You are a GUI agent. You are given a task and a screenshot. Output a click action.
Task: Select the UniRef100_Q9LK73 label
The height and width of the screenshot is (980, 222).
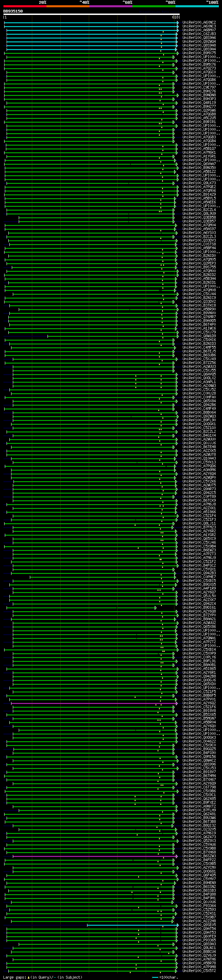[x=199, y=183]
